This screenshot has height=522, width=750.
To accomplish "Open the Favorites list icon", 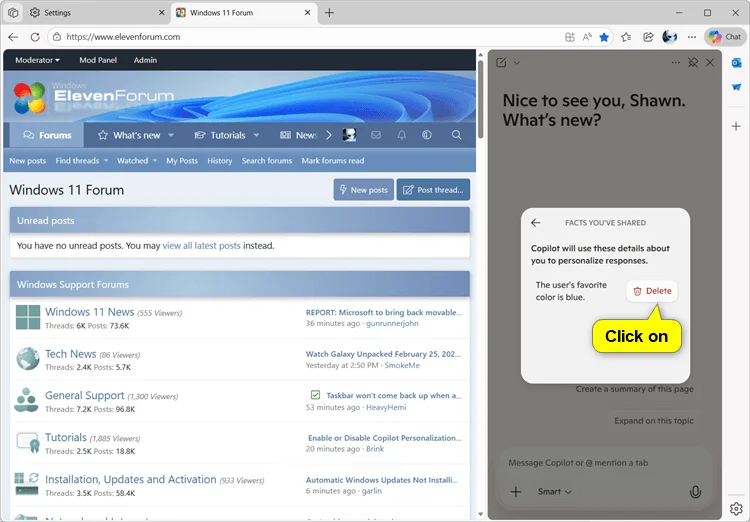I will pyautogui.click(x=626, y=37).
